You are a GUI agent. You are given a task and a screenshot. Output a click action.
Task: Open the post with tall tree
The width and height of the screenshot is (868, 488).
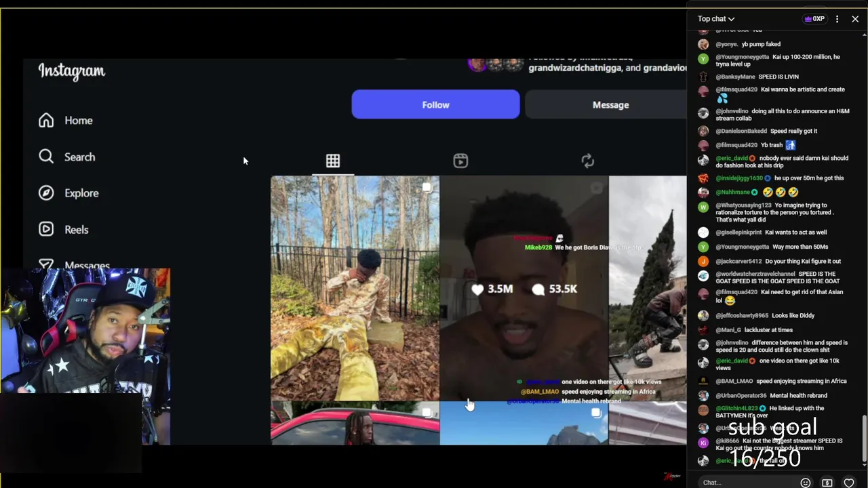(648, 288)
